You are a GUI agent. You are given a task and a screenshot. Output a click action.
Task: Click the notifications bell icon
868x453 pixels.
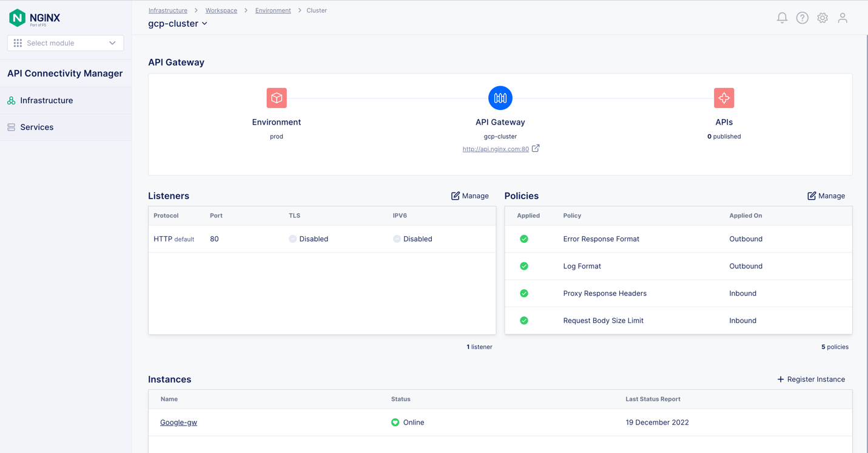tap(782, 18)
